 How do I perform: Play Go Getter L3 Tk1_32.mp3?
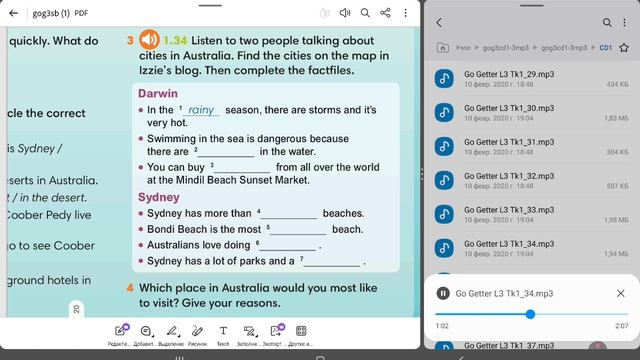(531, 180)
